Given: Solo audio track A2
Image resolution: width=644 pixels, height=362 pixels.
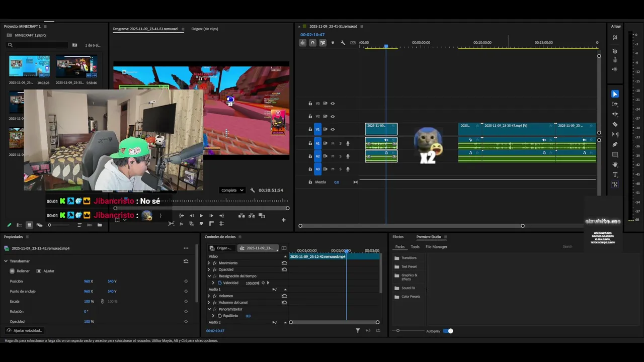Looking at the screenshot, I should tap(340, 156).
